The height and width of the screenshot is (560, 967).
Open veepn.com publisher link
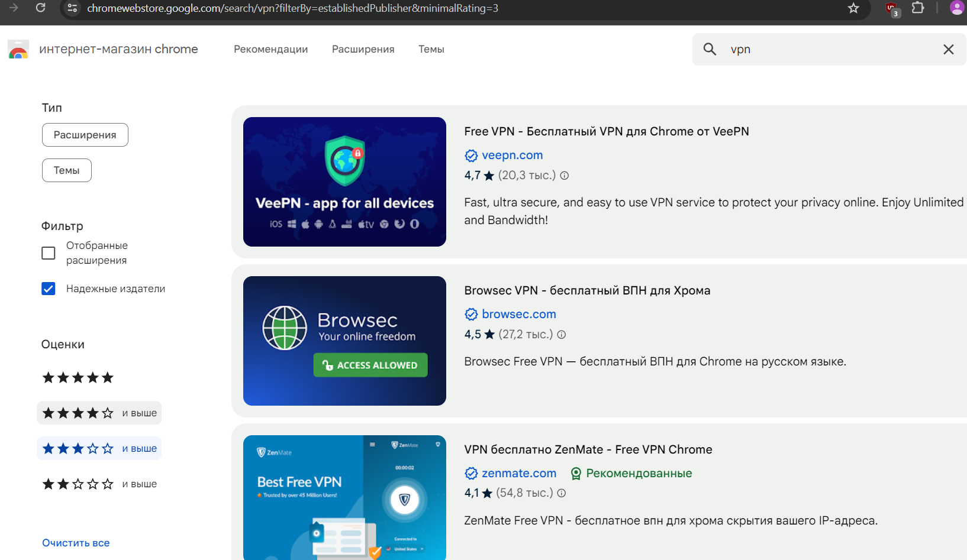click(512, 155)
